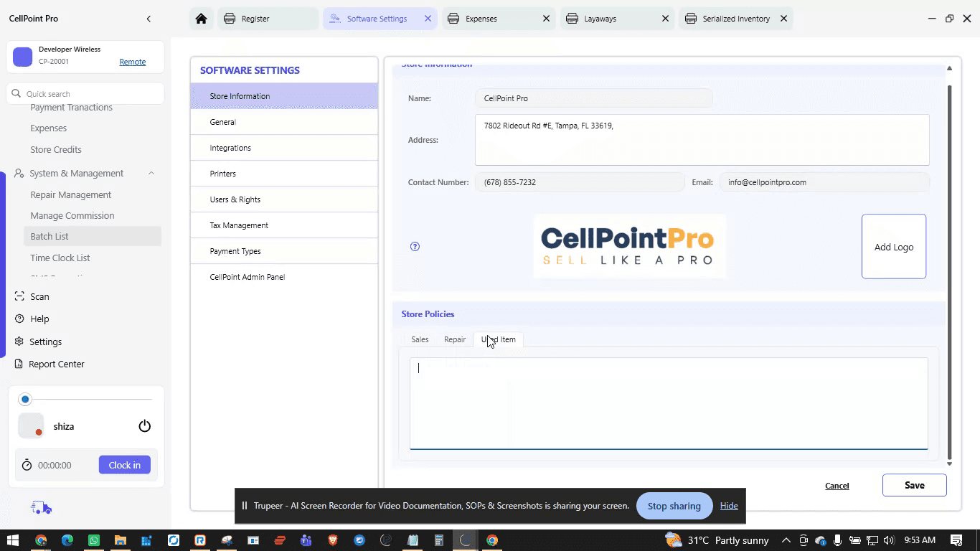Click the Remote link
This screenshot has height=551, width=980.
(x=133, y=62)
